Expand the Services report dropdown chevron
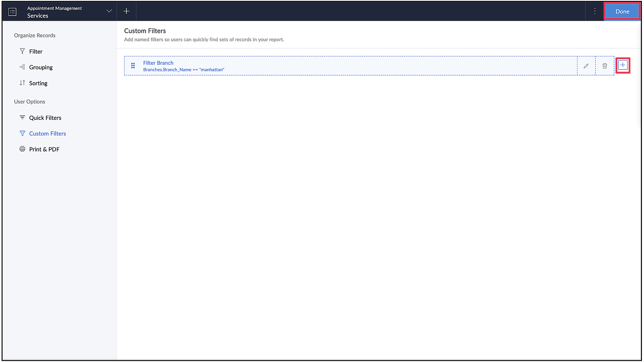The image size is (644, 362). tap(109, 11)
